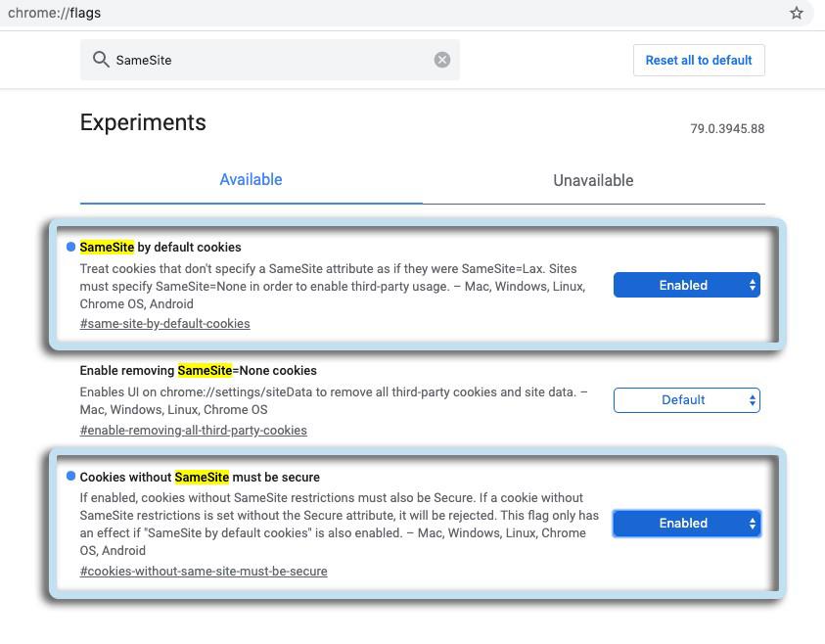Follow the #enable-removing-all-third-party-cookies link
The image size is (825, 644).
(193, 431)
